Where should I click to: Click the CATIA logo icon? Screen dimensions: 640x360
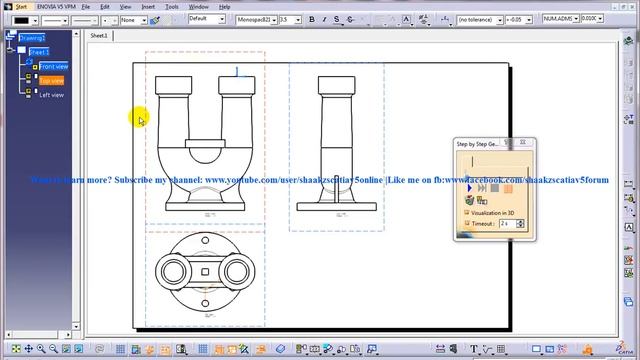(x=624, y=348)
